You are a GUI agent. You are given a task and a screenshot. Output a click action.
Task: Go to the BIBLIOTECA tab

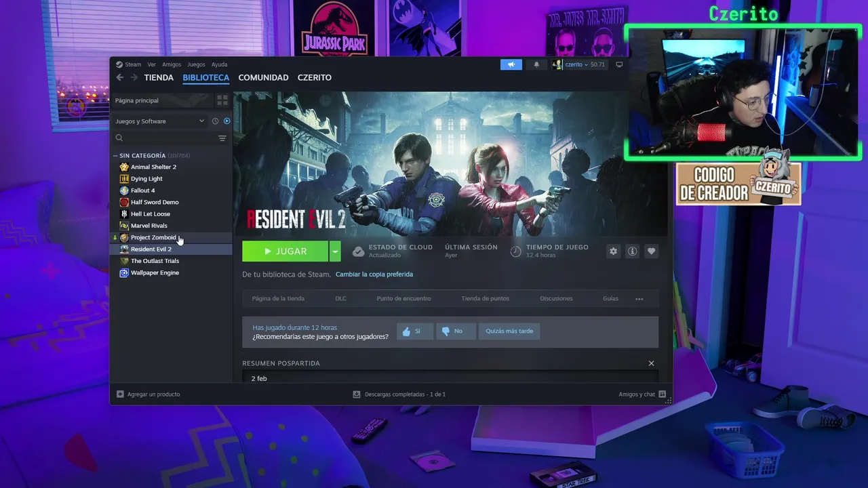[206, 77]
